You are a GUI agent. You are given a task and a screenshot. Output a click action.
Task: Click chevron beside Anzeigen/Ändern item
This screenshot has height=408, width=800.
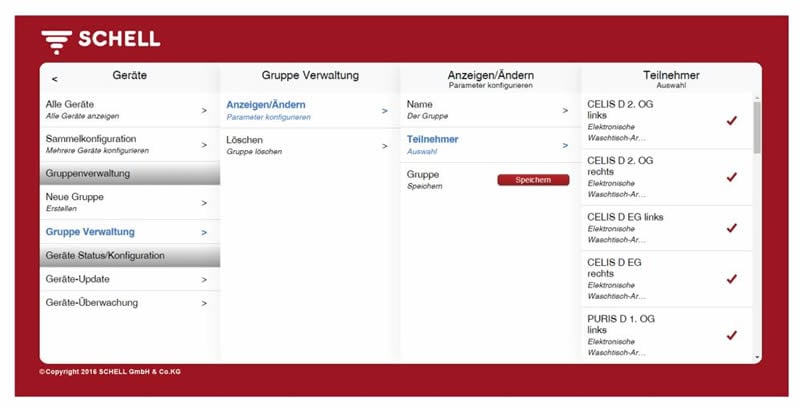click(x=385, y=111)
